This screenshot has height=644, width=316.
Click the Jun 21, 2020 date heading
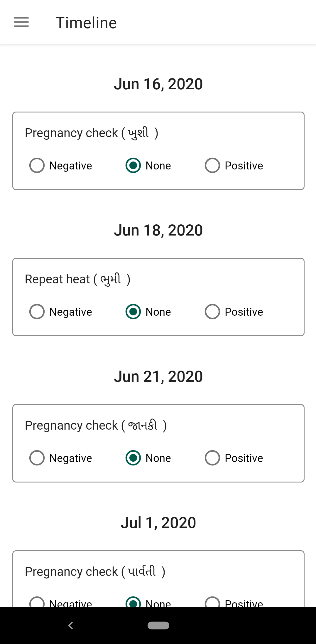[x=158, y=376]
